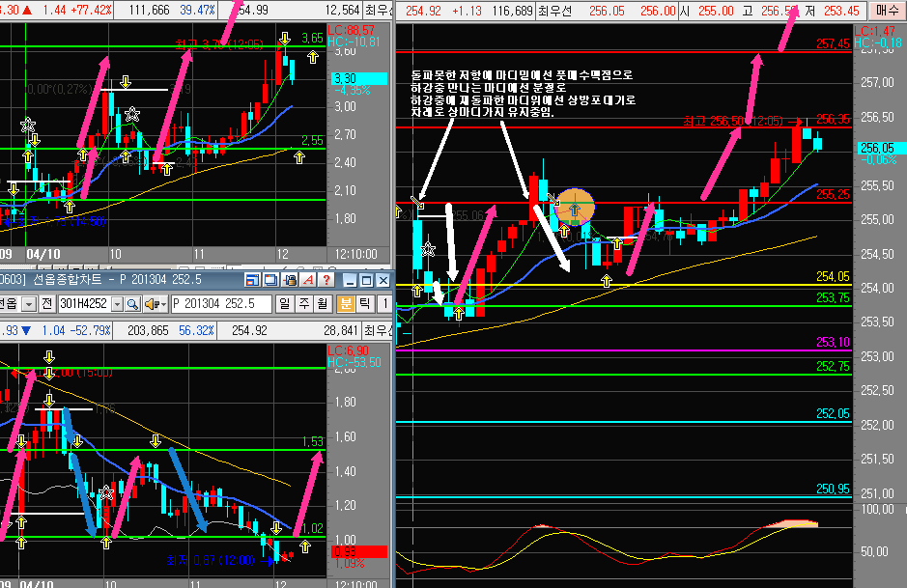Click the 12:10:00 time in top-left chart
Image resolution: width=907 pixels, height=588 pixels.
(355, 254)
